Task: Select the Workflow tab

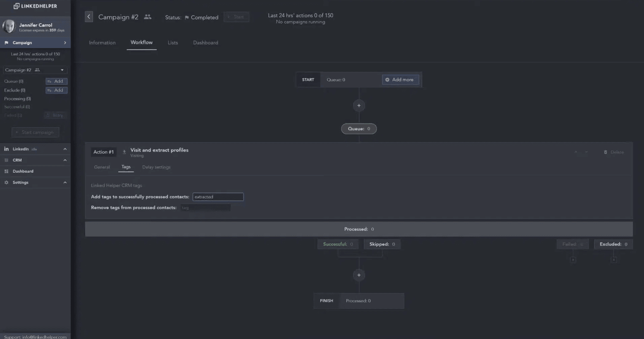Action: pyautogui.click(x=141, y=42)
